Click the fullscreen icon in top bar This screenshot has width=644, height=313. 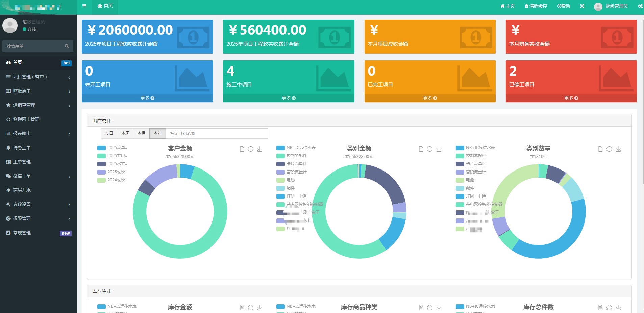pos(582,6)
